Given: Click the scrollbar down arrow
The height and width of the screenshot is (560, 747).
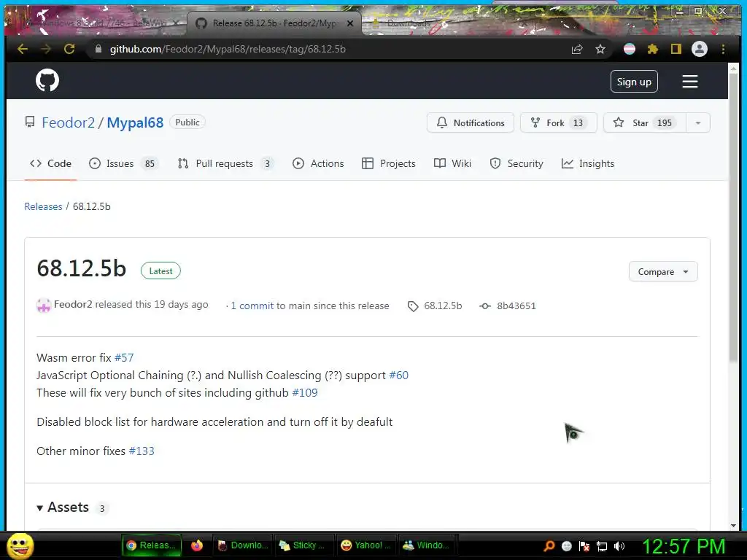Looking at the screenshot, I should pyautogui.click(x=734, y=525).
